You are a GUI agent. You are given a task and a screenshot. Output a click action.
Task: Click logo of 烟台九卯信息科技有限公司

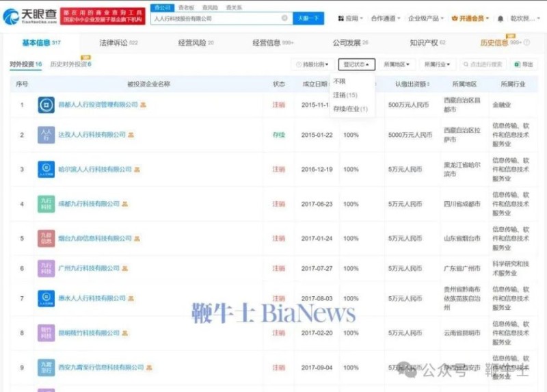pyautogui.click(x=46, y=238)
